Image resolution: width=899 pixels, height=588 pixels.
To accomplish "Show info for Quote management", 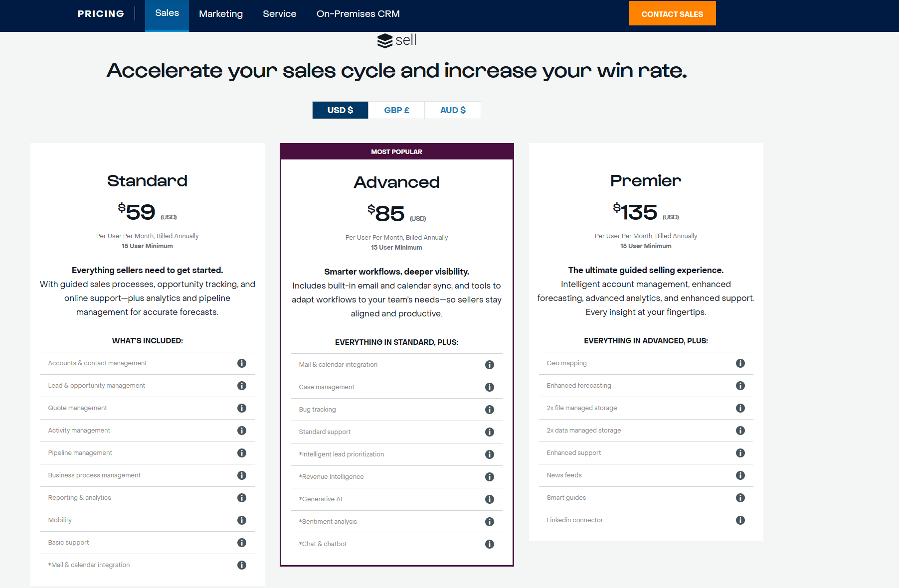I will pyautogui.click(x=242, y=408).
